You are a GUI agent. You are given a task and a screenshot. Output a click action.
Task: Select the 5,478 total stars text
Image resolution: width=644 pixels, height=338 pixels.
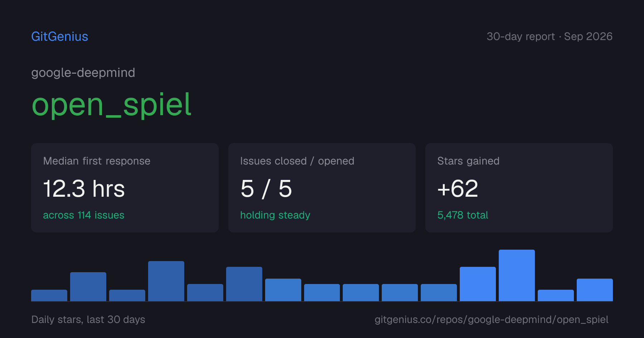pos(463,215)
